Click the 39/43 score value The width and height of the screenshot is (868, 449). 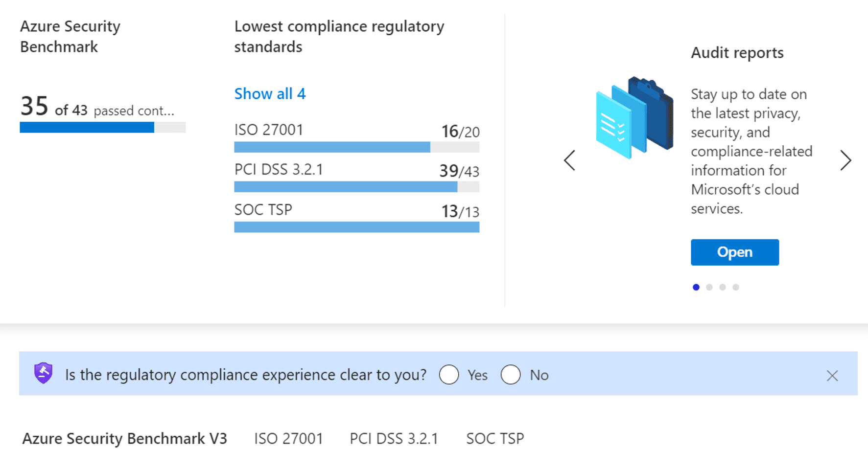(x=459, y=171)
